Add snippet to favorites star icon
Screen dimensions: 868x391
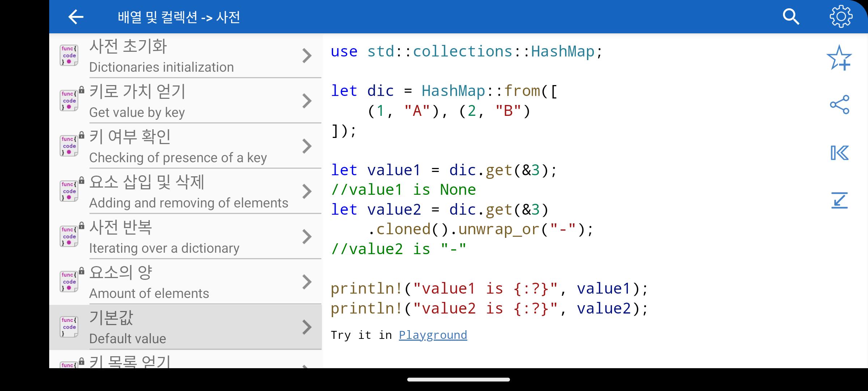pyautogui.click(x=839, y=58)
